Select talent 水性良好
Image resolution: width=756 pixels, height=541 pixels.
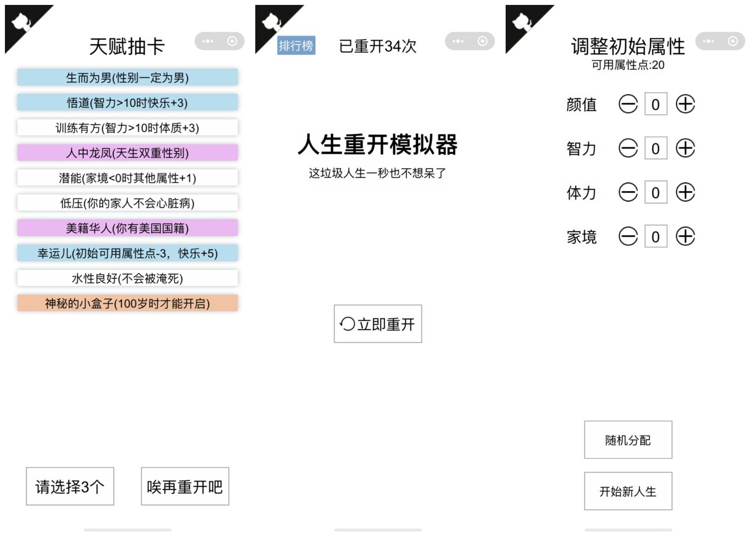(x=127, y=278)
